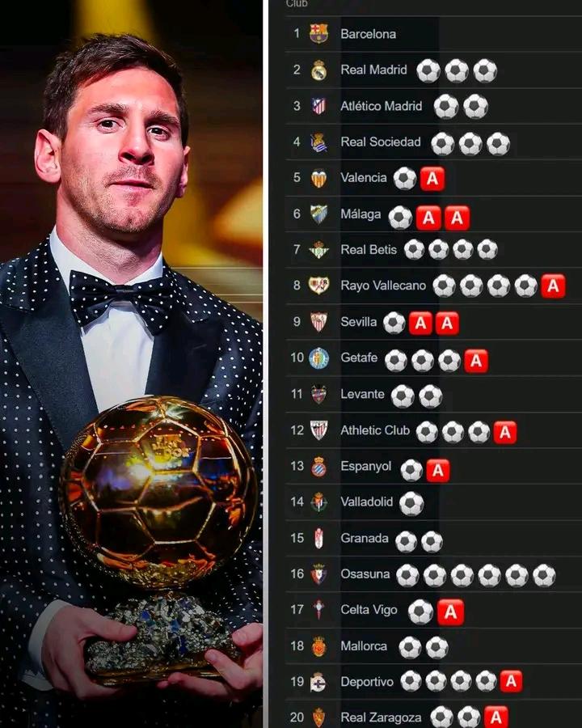
Task: Click the soccer ball next to Valladolid
Action: (x=411, y=503)
